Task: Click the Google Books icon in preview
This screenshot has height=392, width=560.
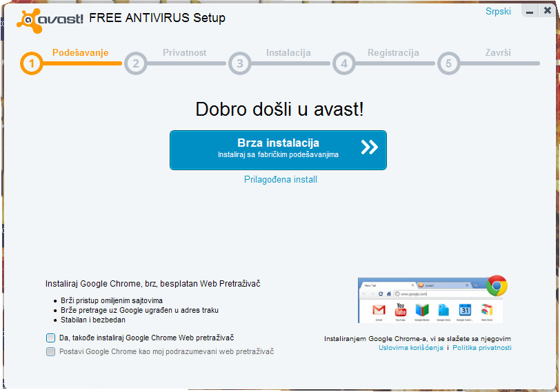Action: coord(422,309)
